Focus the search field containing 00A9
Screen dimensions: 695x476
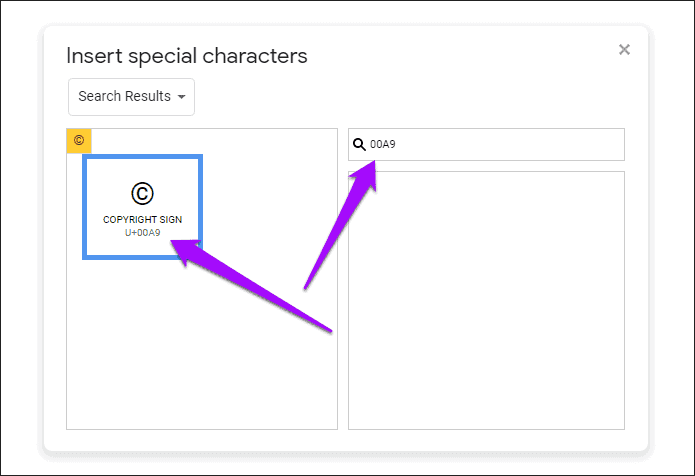coord(486,144)
